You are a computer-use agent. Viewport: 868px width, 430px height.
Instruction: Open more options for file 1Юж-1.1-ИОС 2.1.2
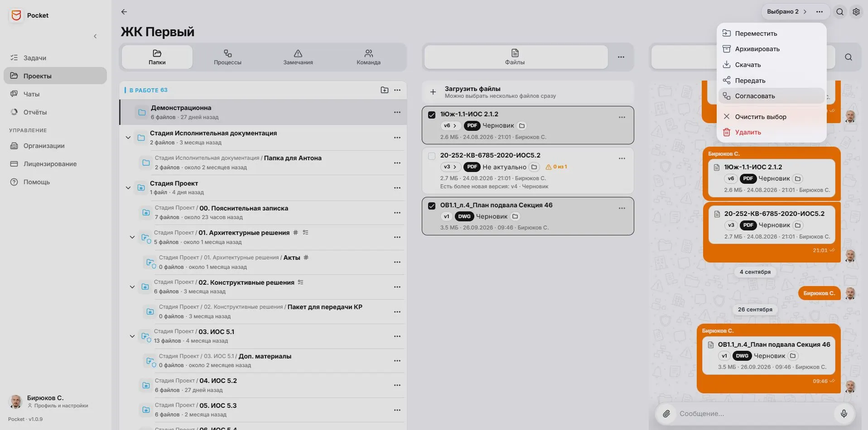[622, 117]
